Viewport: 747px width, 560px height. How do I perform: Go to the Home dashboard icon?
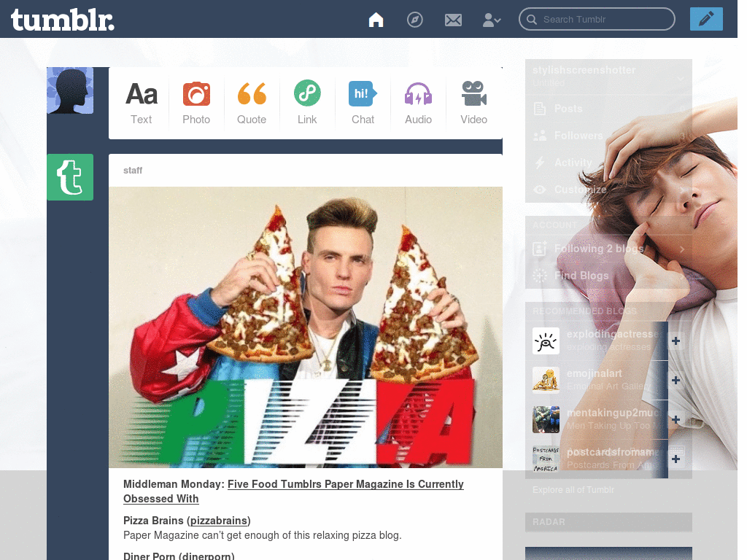tap(376, 20)
